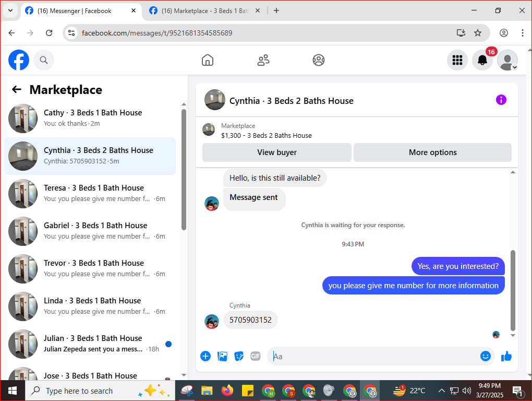Open the Friends icon in top navigation
532x401 pixels.
[x=263, y=60]
